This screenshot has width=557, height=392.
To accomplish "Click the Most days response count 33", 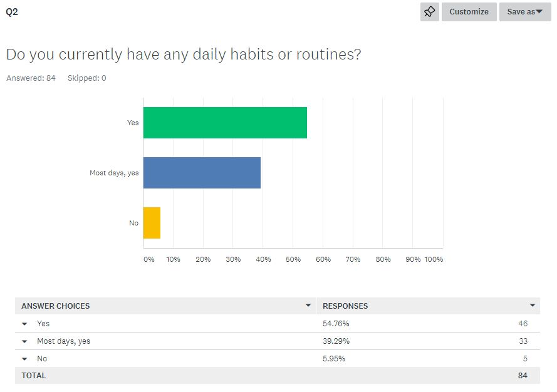I will (x=522, y=341).
